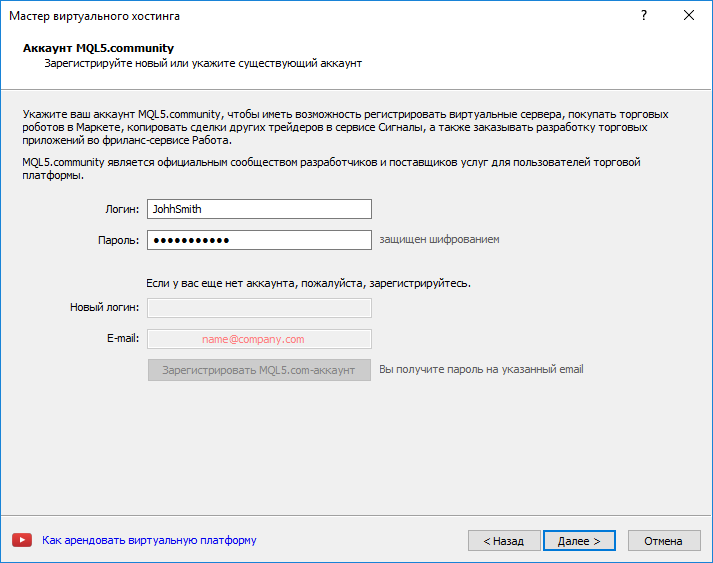Click the E-mail field with name@company.com placeholder
Screen dimensions: 713x563
259,339
